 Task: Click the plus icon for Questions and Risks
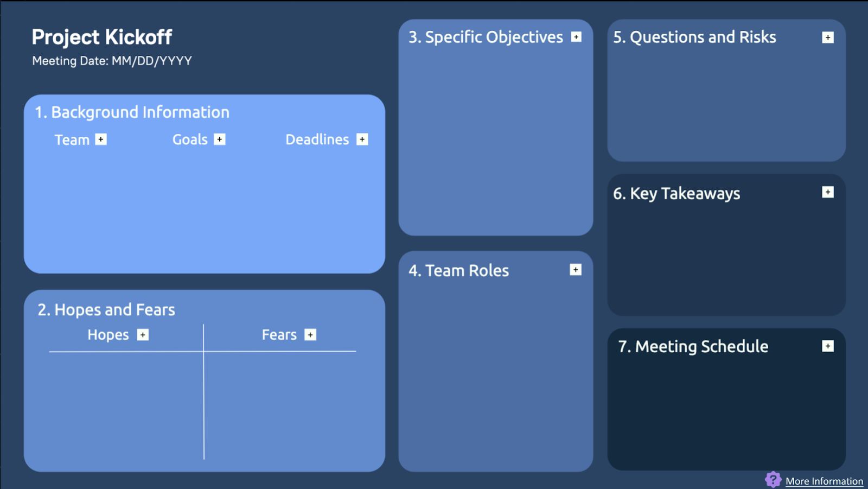(x=828, y=37)
